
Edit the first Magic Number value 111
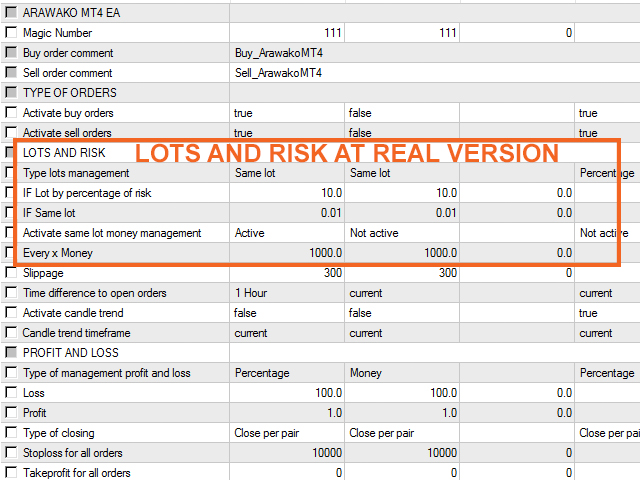pyautogui.click(x=333, y=33)
